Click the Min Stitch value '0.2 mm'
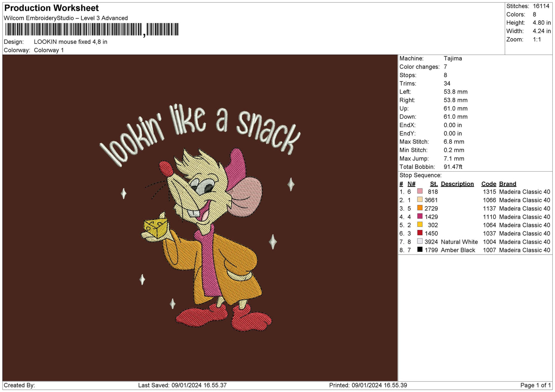The width and height of the screenshot is (555, 392). point(454,150)
